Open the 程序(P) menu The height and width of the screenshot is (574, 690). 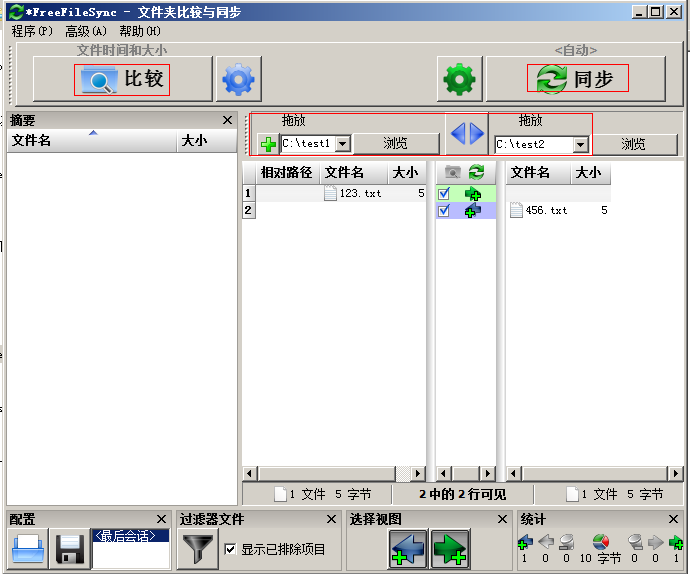tap(32, 31)
